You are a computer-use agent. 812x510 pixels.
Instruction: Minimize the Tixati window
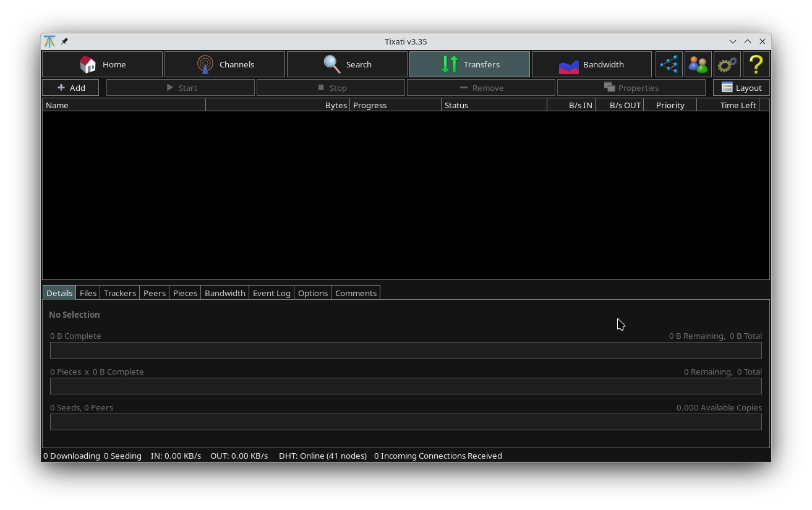[x=733, y=41]
